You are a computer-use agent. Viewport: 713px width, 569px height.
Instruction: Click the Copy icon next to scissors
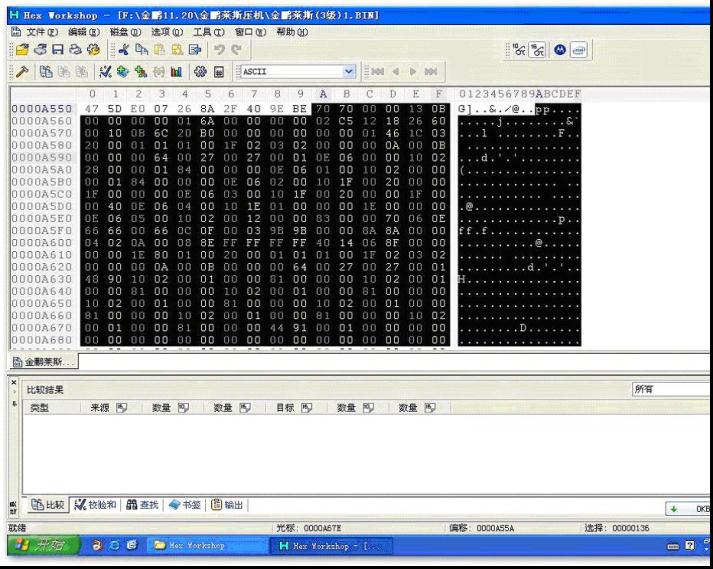[142, 50]
